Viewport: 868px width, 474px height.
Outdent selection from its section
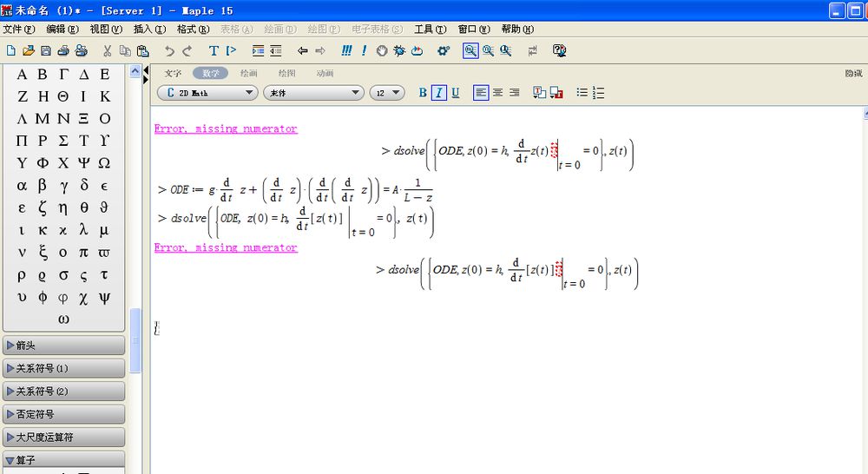[x=276, y=51]
